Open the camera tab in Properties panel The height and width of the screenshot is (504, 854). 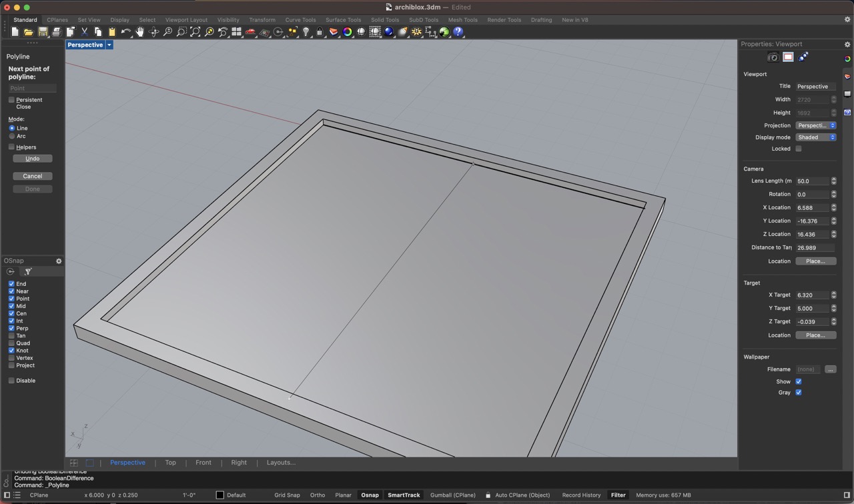click(773, 57)
